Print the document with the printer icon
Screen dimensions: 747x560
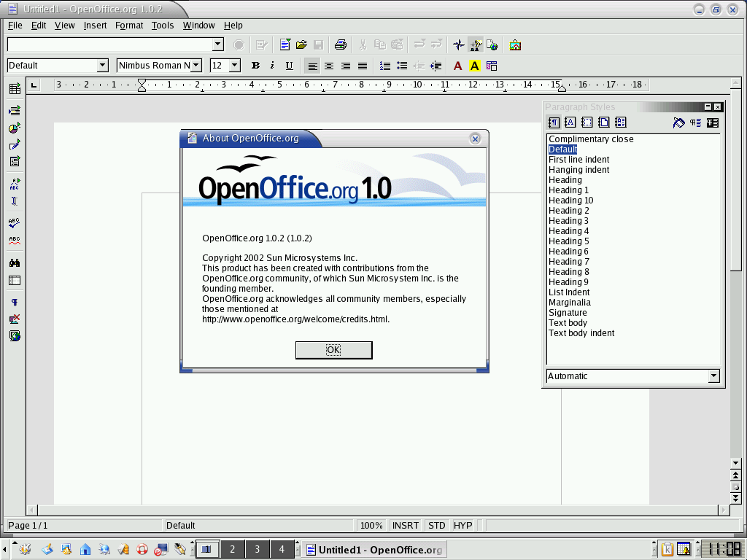click(x=341, y=44)
